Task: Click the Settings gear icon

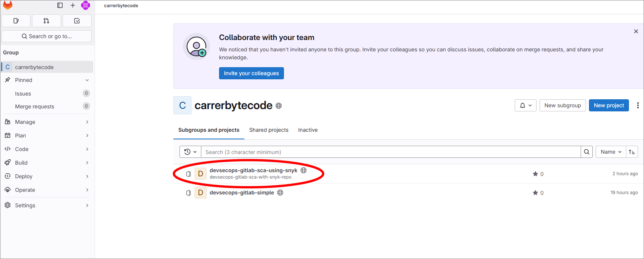Action: coord(8,205)
